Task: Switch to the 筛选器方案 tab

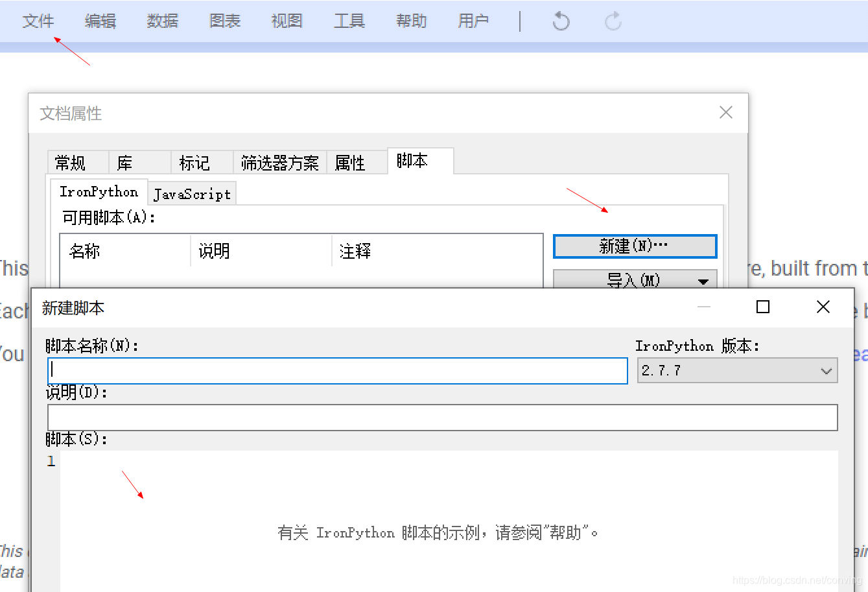Action: [280, 163]
